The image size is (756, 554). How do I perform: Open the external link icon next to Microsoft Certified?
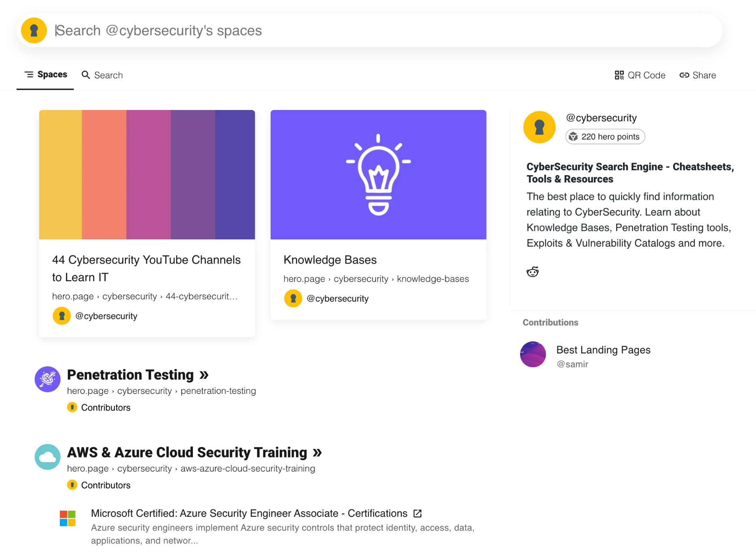pos(417,513)
